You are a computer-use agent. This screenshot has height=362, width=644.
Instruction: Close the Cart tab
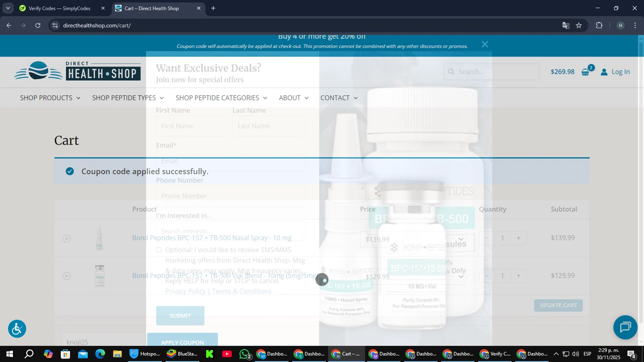point(199,8)
